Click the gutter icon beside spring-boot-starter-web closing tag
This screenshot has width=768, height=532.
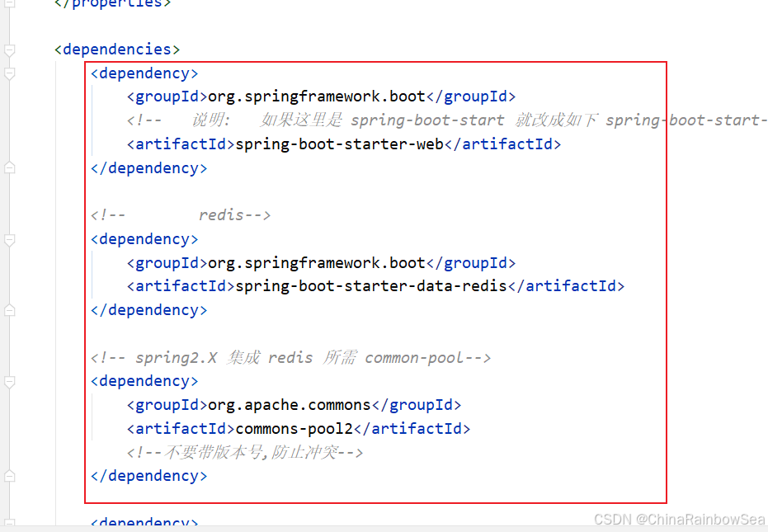click(8, 167)
